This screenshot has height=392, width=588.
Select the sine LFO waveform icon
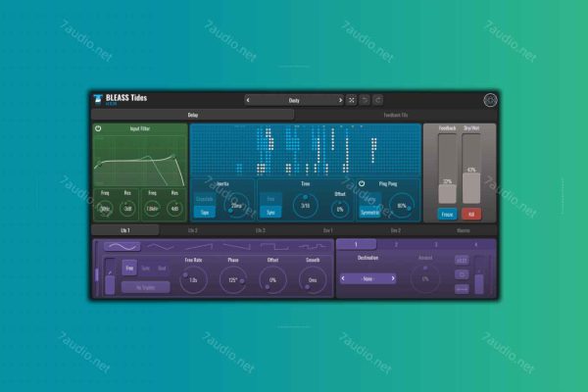click(x=122, y=246)
